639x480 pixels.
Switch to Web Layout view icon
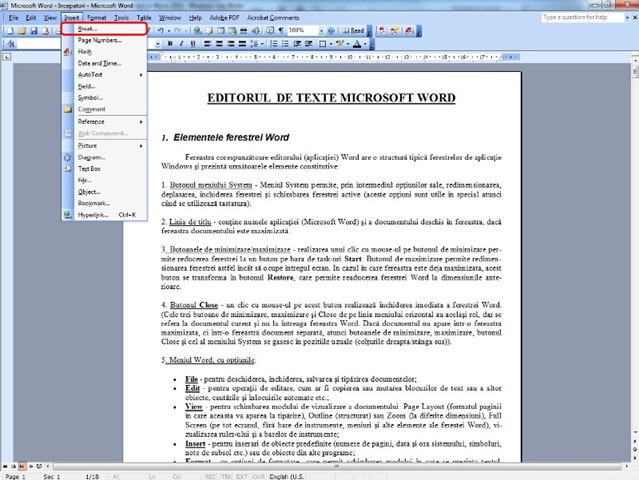pos(13,466)
